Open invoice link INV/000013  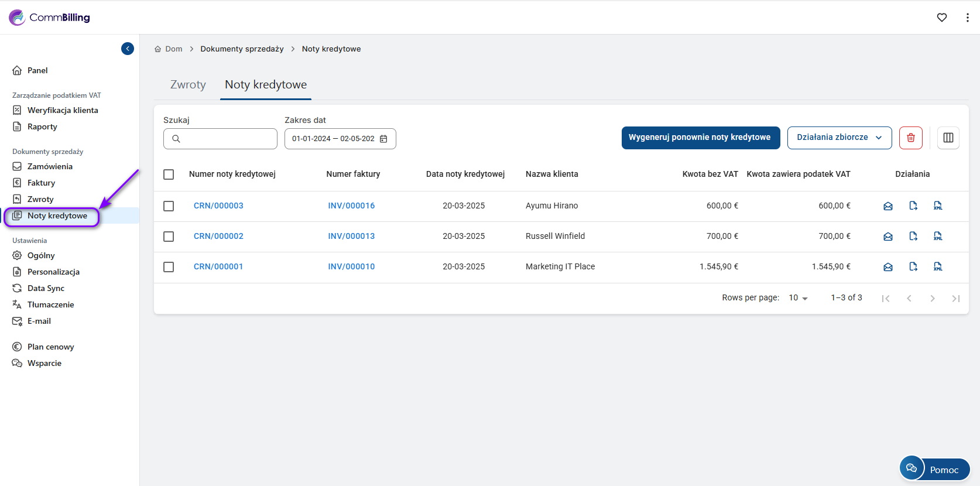[351, 236]
